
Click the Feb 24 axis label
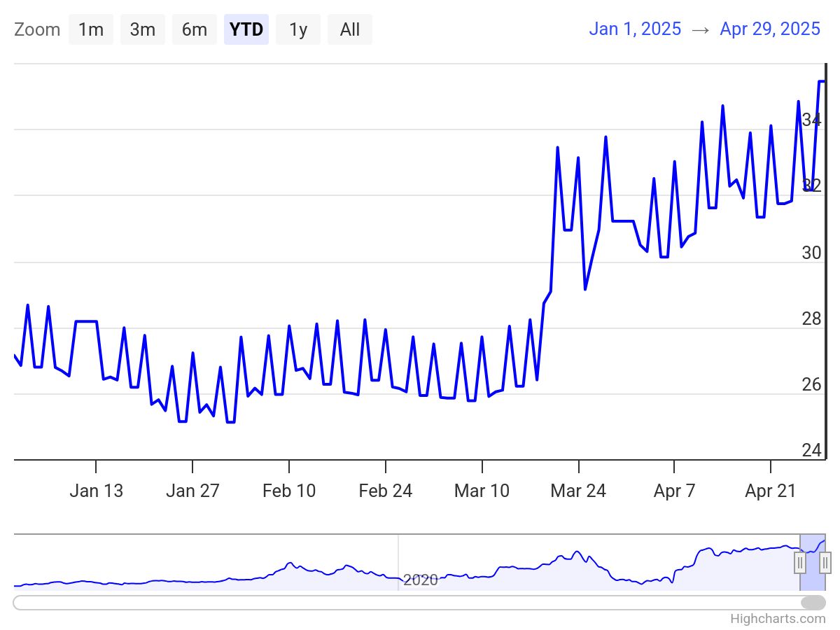click(386, 491)
